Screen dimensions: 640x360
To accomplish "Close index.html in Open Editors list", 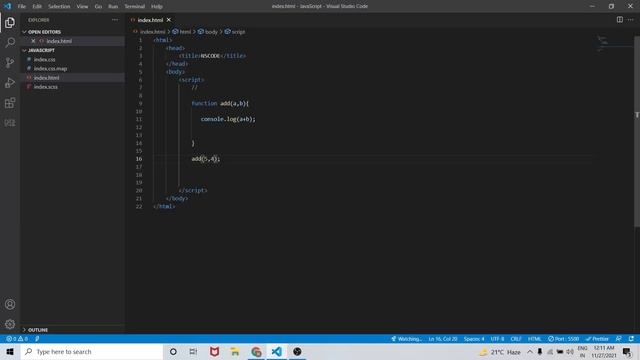I will (33, 41).
